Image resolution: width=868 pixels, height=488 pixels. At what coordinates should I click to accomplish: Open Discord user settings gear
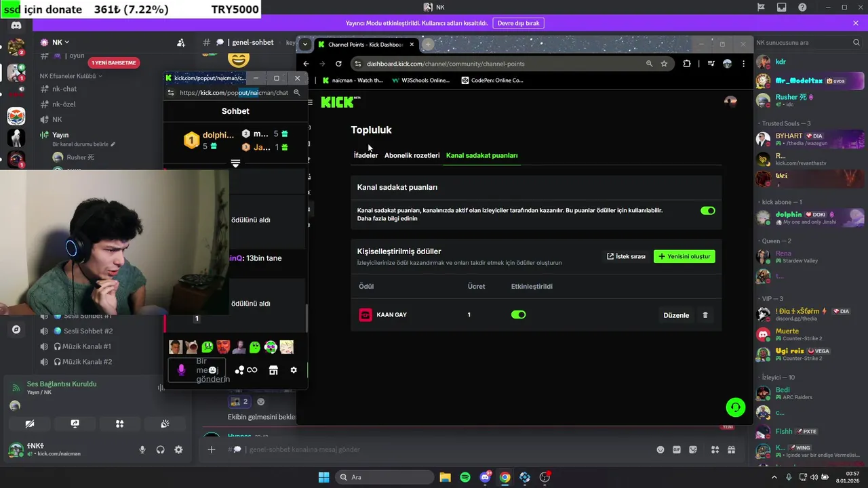pos(178,449)
